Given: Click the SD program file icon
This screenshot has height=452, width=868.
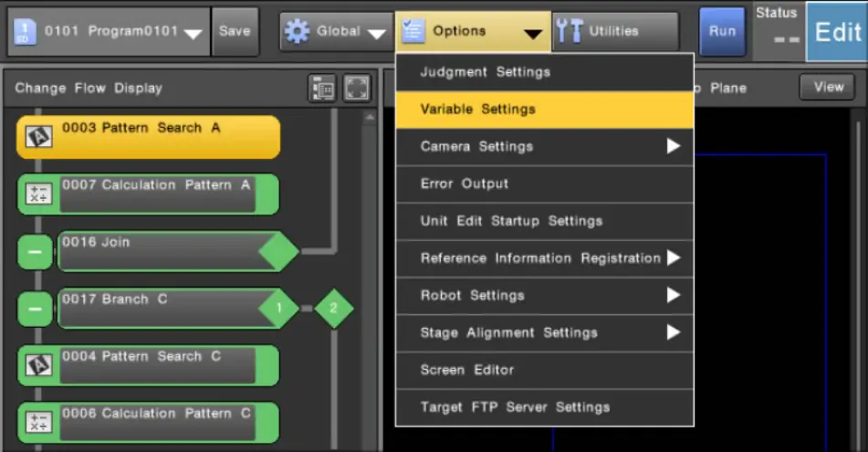Looking at the screenshot, I should [x=25, y=32].
